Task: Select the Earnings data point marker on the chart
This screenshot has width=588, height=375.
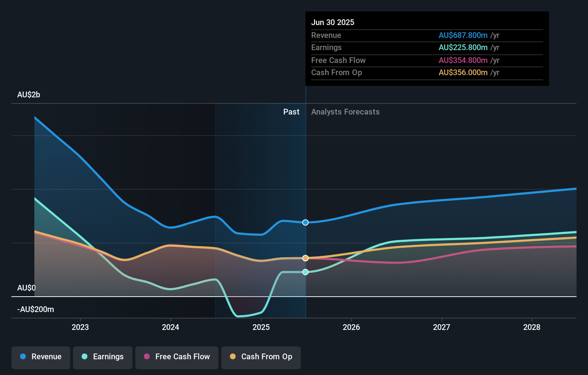Action: pos(305,272)
